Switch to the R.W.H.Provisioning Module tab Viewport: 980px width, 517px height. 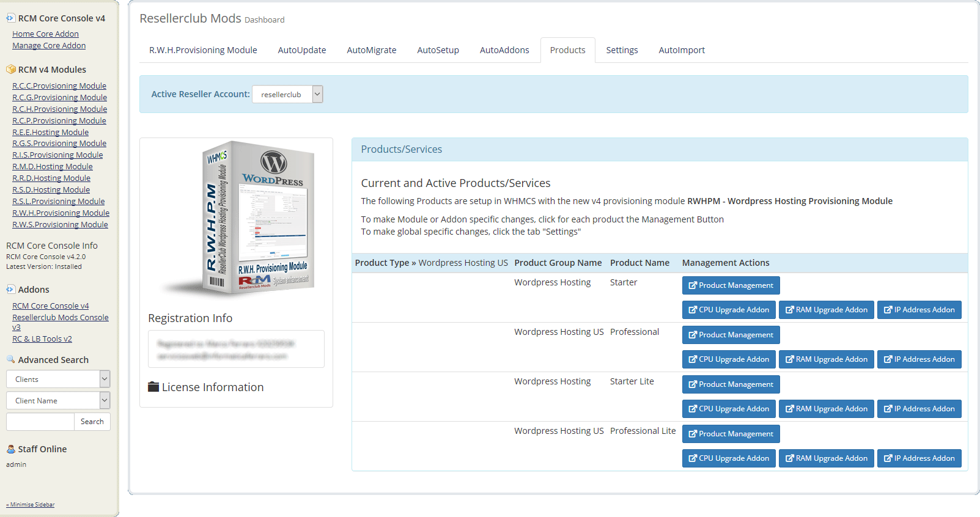click(203, 50)
